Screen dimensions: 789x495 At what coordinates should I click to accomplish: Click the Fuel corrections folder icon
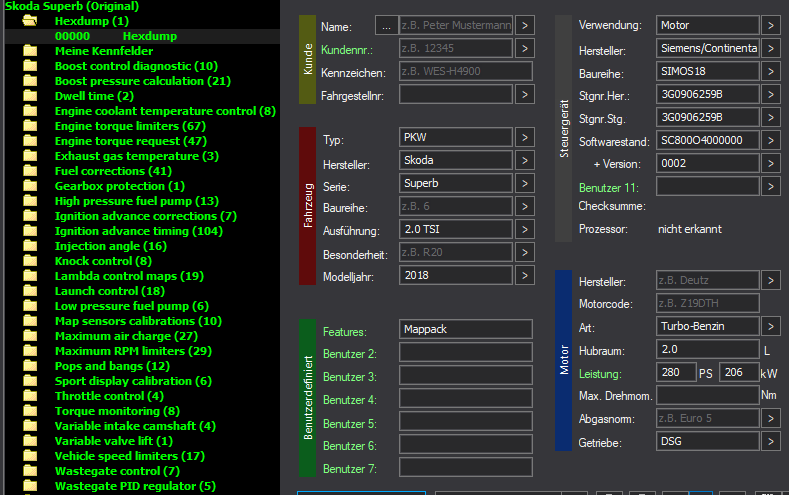point(30,171)
